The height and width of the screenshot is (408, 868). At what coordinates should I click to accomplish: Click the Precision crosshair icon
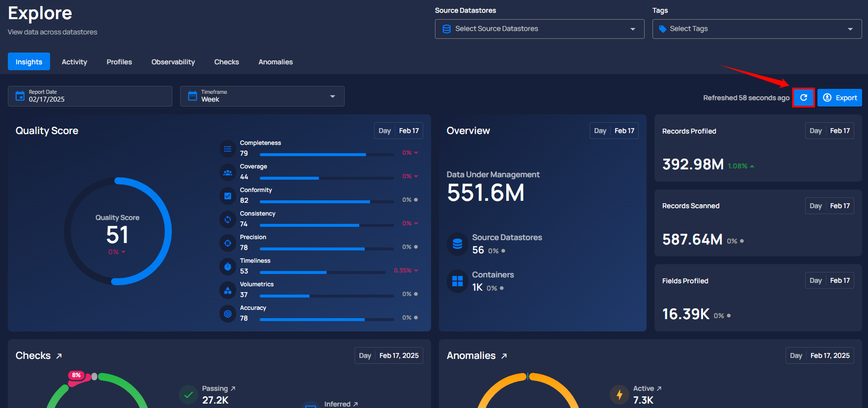pyautogui.click(x=228, y=243)
